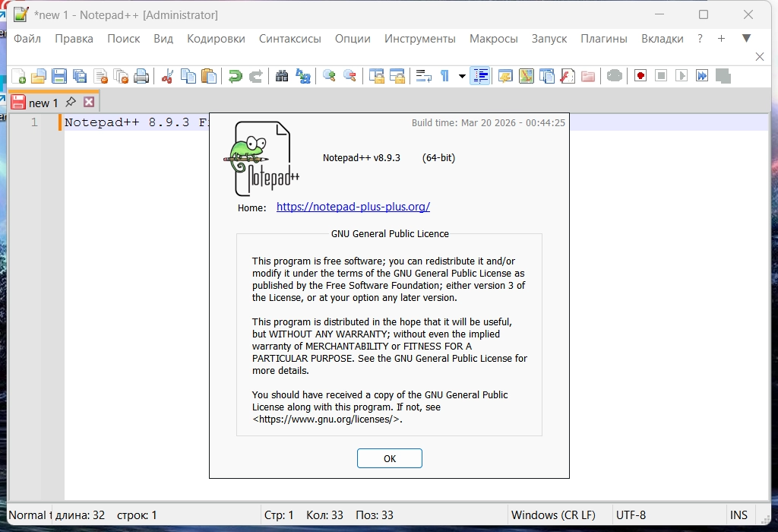This screenshot has width=778, height=532.
Task: Click the Redo arrow icon
Action: point(255,76)
